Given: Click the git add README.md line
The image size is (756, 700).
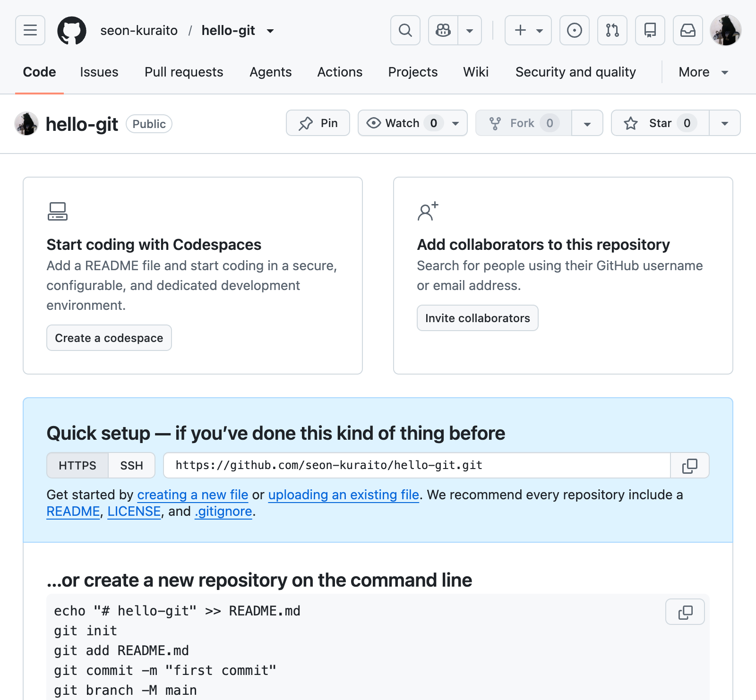Looking at the screenshot, I should pos(121,650).
